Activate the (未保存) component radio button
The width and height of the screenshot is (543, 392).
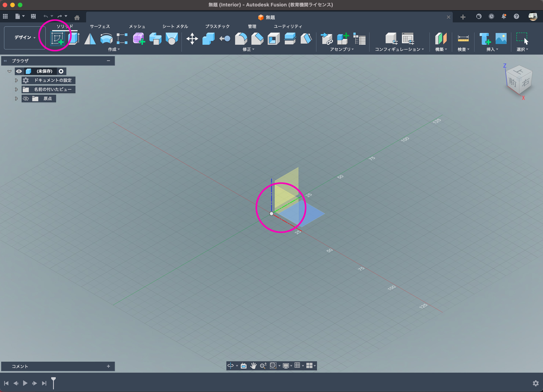click(x=61, y=71)
